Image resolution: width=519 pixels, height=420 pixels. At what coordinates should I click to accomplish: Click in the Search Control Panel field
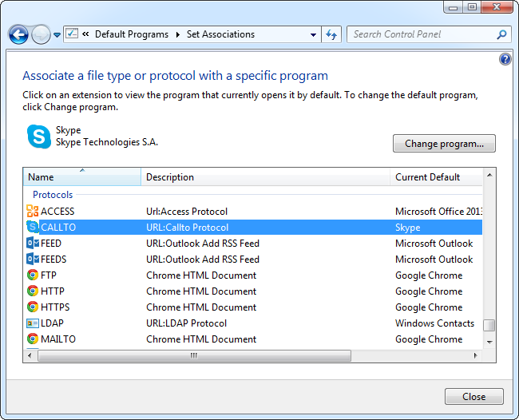point(422,34)
